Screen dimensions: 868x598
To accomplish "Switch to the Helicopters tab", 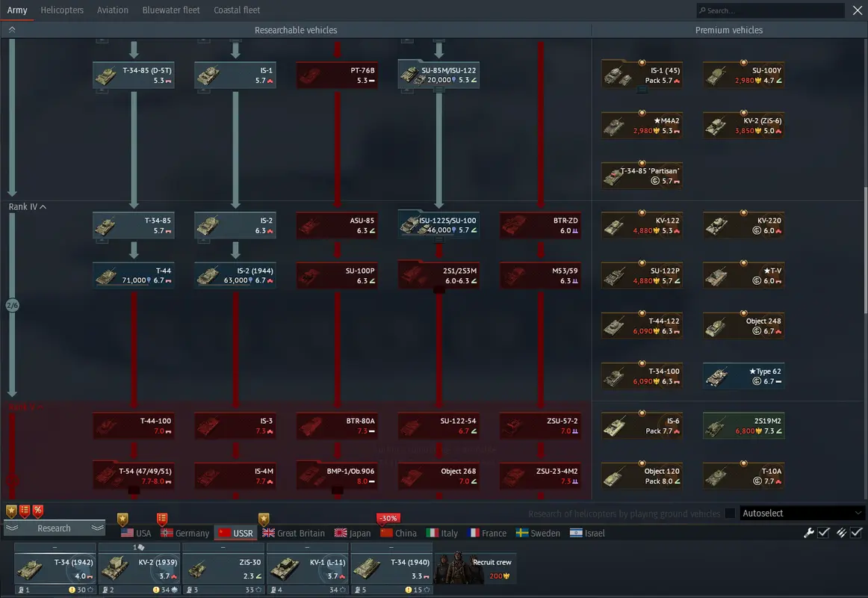I will tap(62, 10).
